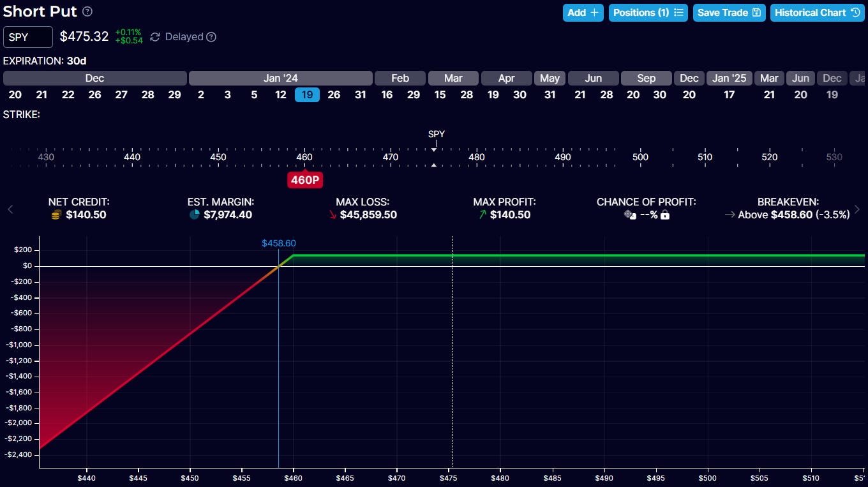This screenshot has width=868, height=487.
Task: Click the red down arrow beside Max Loss
Action: click(333, 215)
